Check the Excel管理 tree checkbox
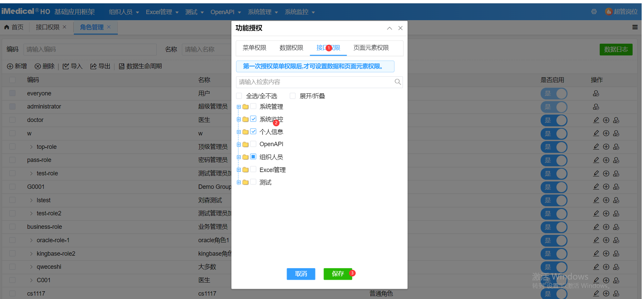Viewport: 644px width, 299px height. point(253,169)
